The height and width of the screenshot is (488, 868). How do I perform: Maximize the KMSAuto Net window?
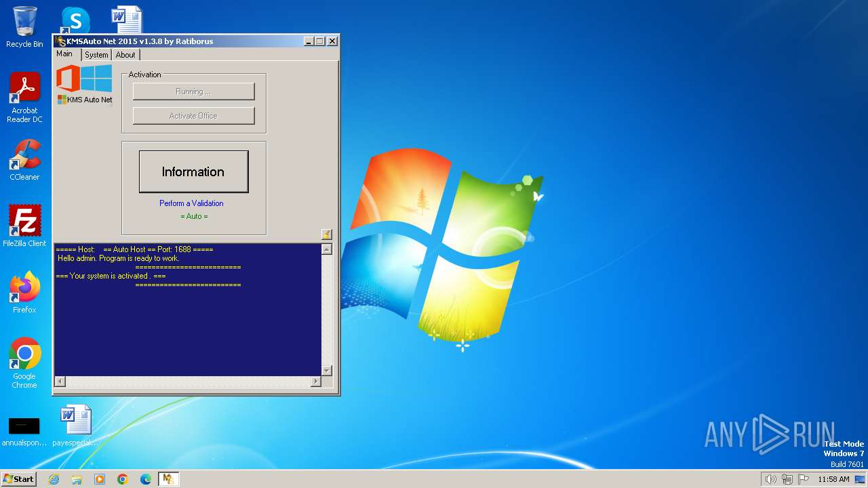click(320, 41)
